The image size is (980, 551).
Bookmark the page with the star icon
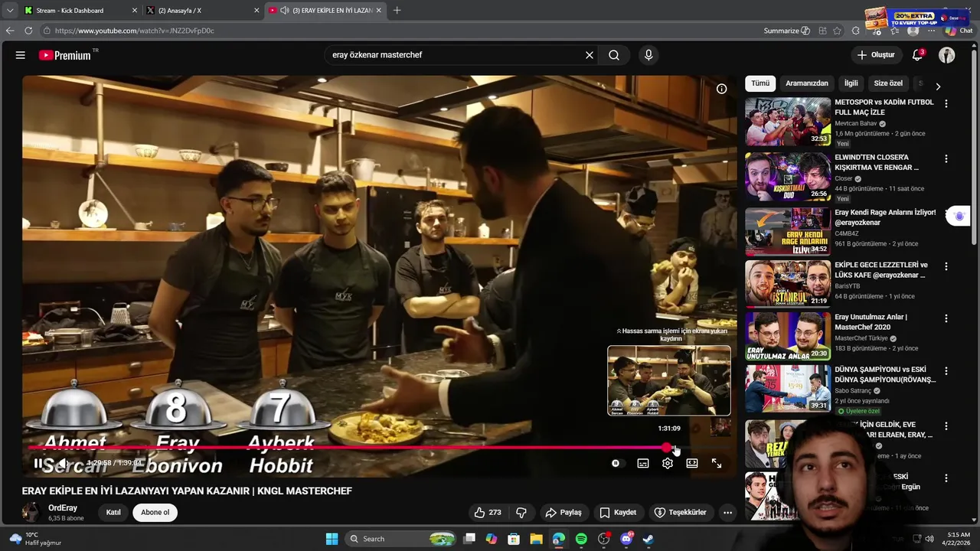point(837,31)
